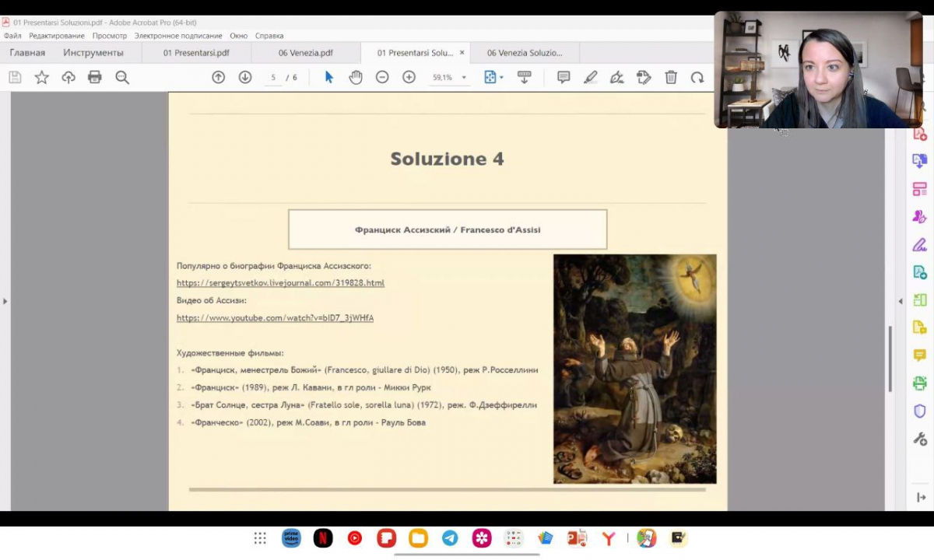Click the vertical scrollbar thumb of the document

coord(890,359)
